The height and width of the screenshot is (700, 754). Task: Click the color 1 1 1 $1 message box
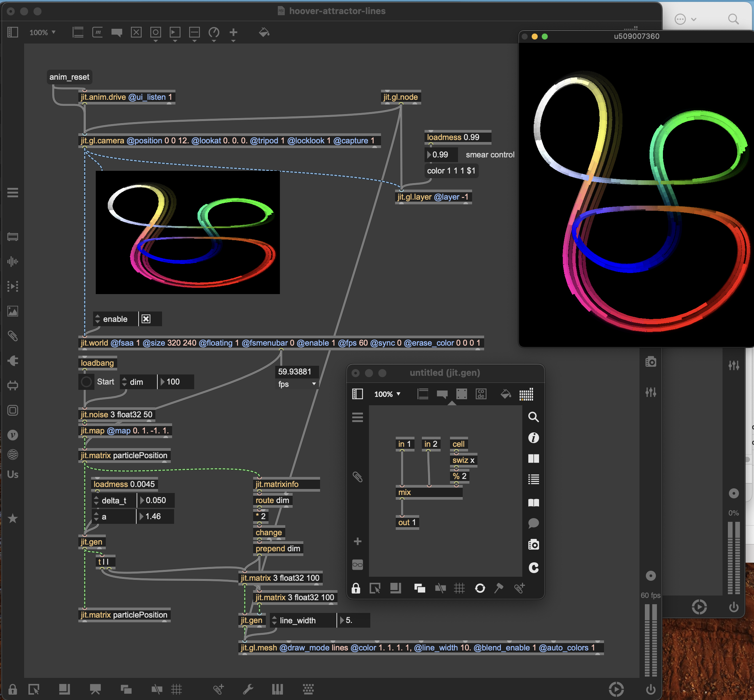451,171
